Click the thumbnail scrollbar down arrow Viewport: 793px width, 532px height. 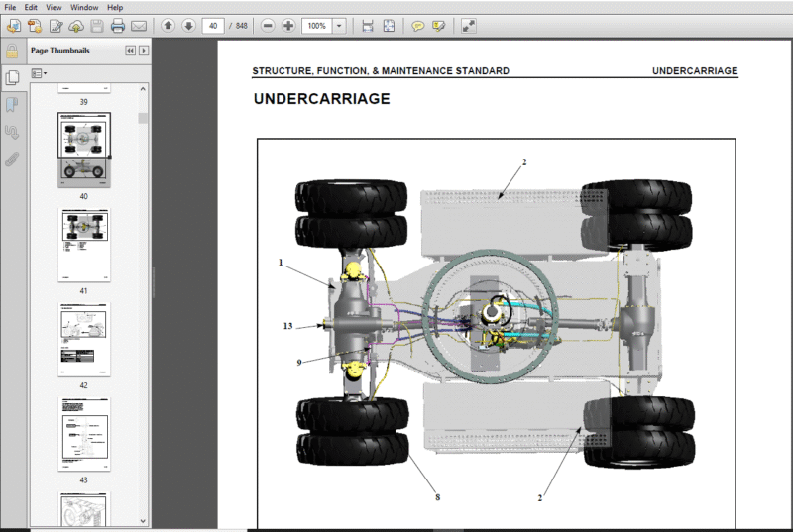[x=143, y=521]
